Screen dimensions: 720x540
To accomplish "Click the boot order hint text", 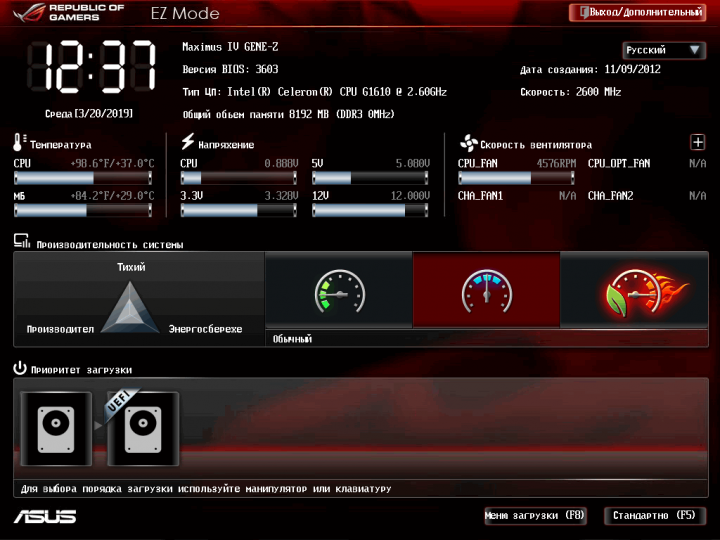I will (206, 489).
